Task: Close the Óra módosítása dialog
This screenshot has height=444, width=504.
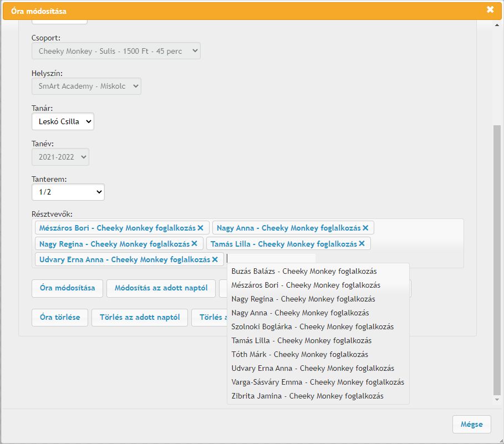Action: coord(490,9)
